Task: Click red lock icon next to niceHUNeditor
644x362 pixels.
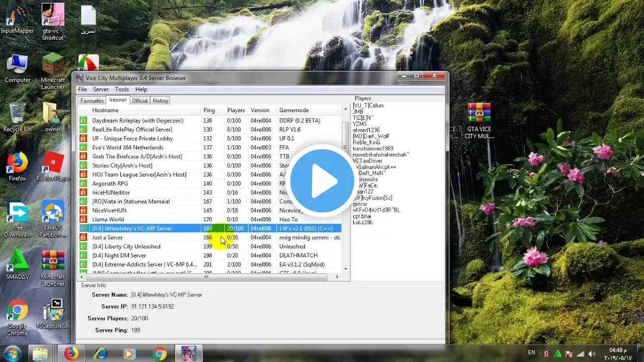Action: coord(83,193)
